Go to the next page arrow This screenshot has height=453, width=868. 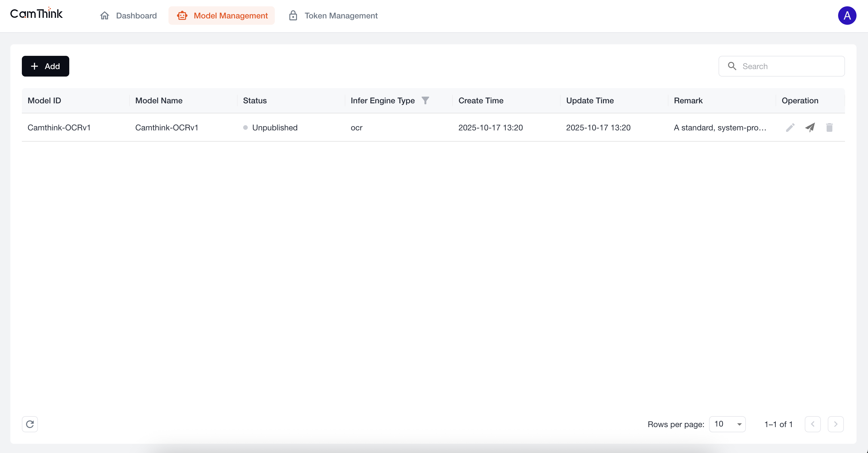point(835,424)
